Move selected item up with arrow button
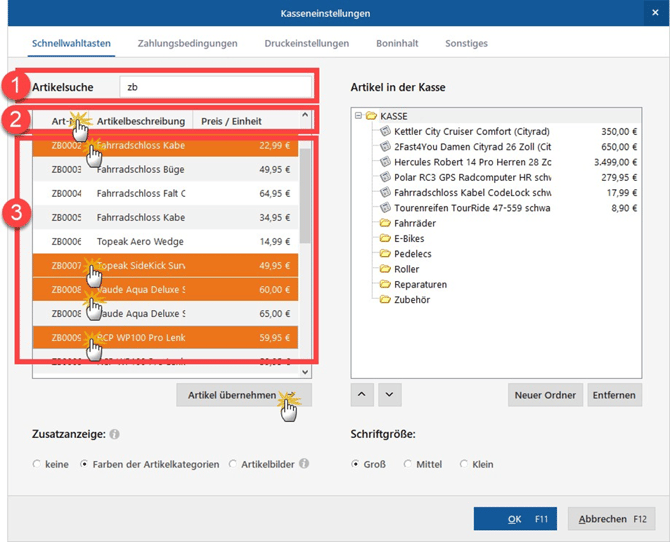This screenshot has width=670, height=542. tap(362, 395)
